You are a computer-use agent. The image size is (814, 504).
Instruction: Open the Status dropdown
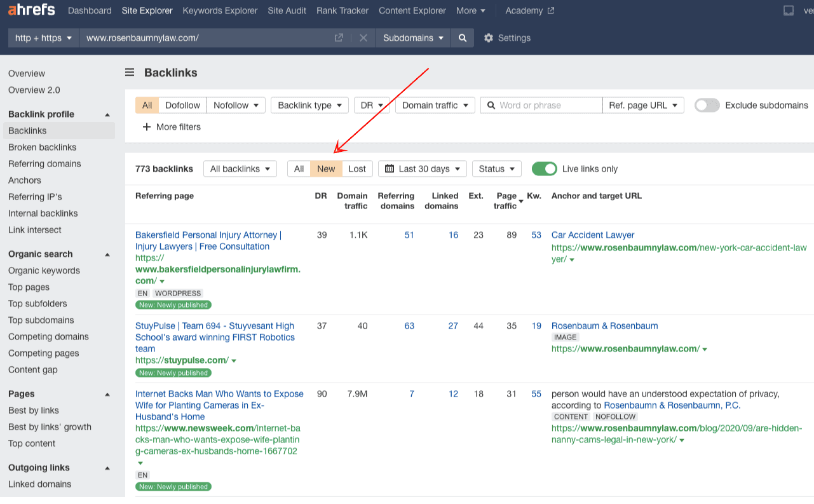[x=496, y=169]
